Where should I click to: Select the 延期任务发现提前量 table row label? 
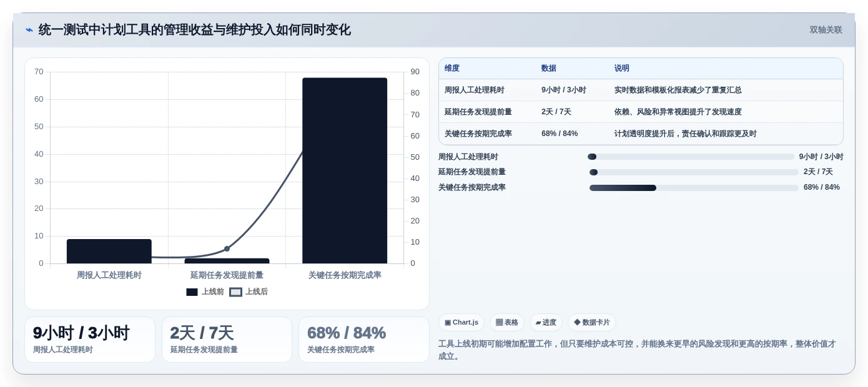click(x=478, y=112)
